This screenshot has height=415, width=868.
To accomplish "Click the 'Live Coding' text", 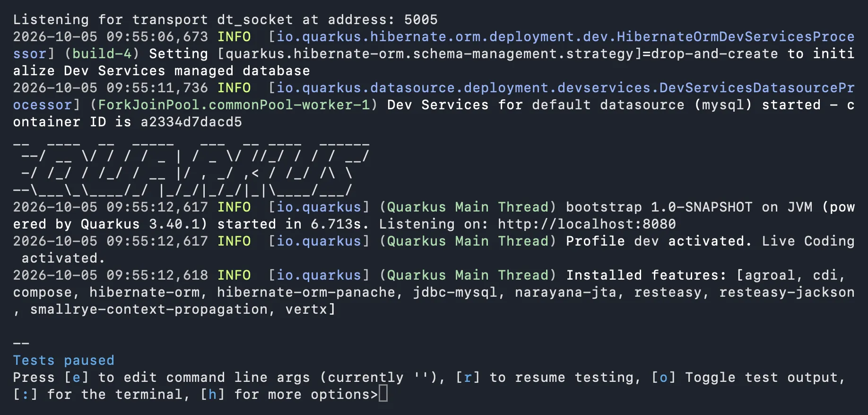I will [808, 241].
